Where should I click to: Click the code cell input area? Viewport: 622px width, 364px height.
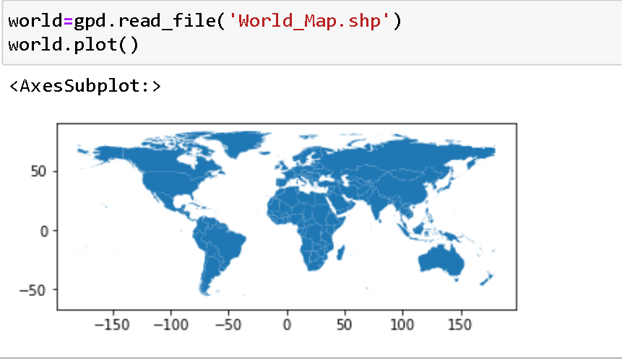[x=312, y=32]
